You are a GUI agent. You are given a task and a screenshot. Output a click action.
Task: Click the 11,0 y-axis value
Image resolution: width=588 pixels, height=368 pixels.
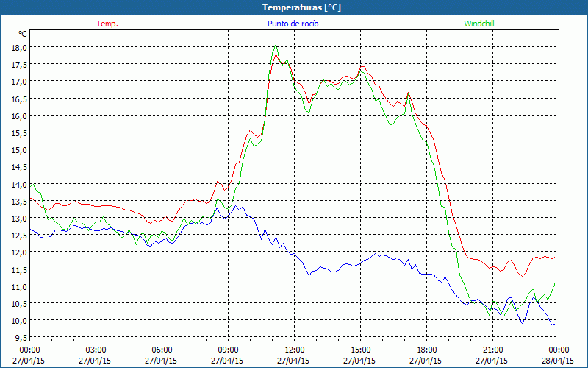point(20,286)
